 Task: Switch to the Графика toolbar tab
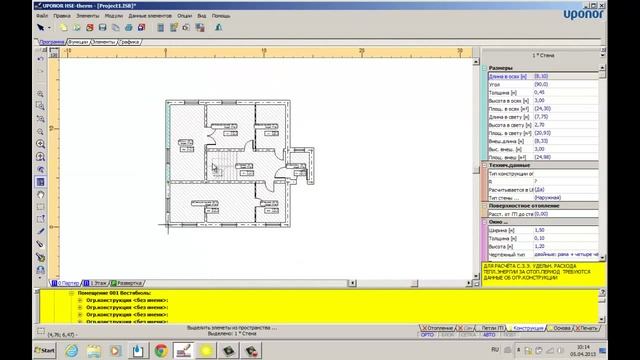[x=129, y=42]
